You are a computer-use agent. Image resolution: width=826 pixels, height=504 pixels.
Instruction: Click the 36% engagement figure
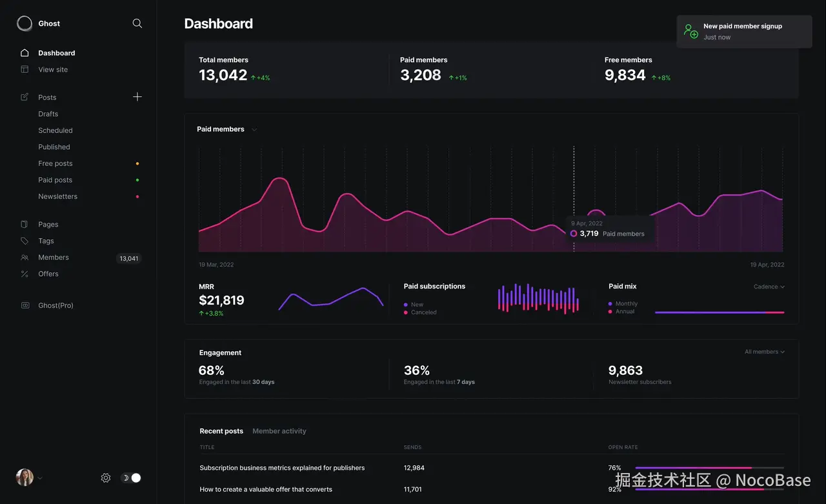tap(417, 370)
